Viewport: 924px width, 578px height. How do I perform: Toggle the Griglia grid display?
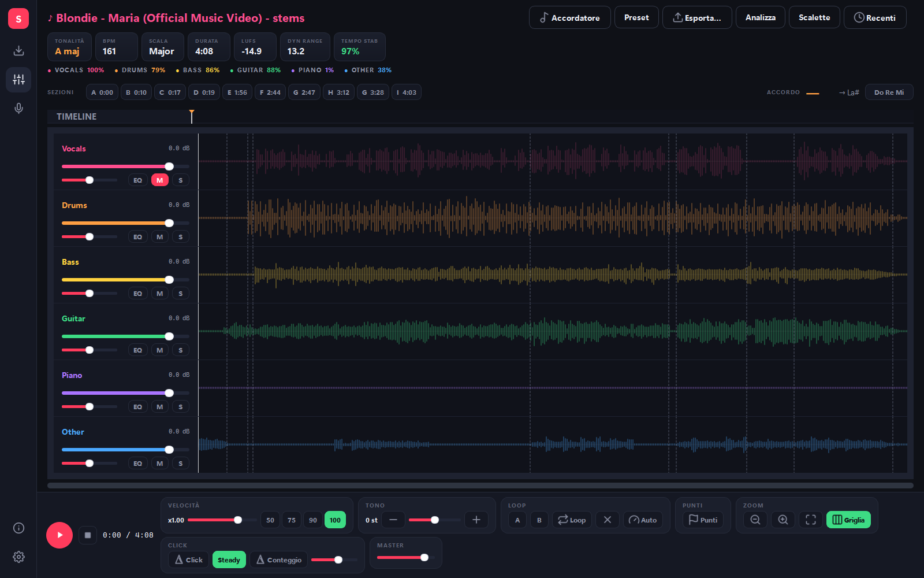848,520
